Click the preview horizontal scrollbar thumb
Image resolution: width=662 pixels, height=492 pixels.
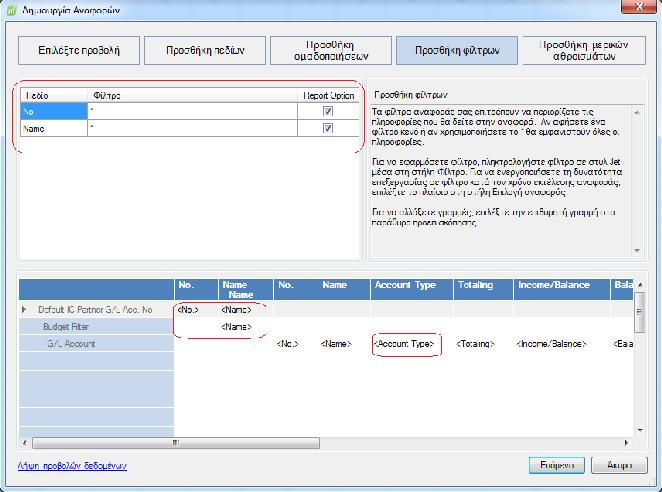point(176,443)
